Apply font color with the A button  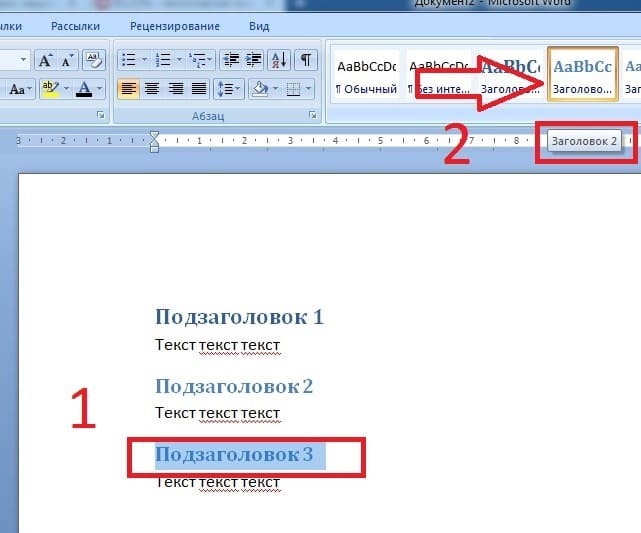coord(84,89)
